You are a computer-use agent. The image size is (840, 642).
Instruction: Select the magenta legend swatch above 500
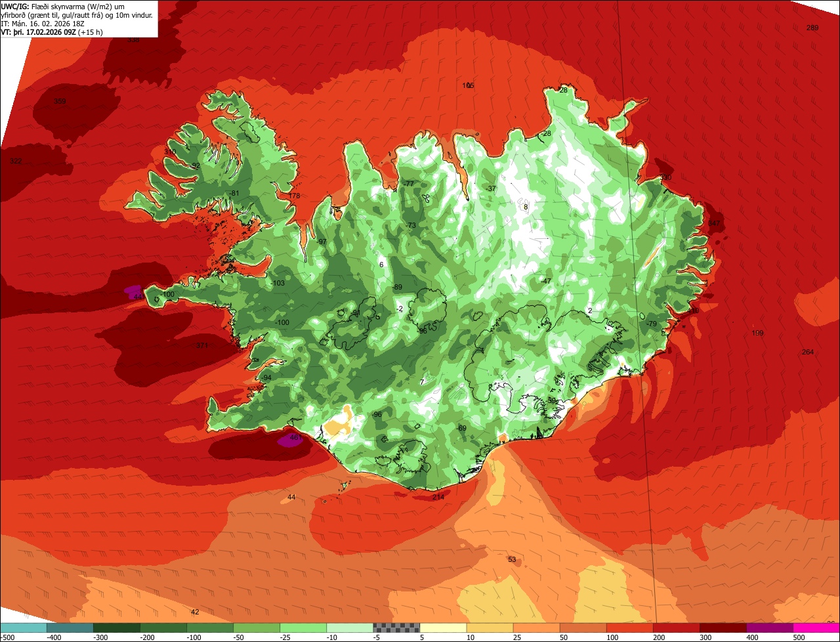(x=816, y=628)
